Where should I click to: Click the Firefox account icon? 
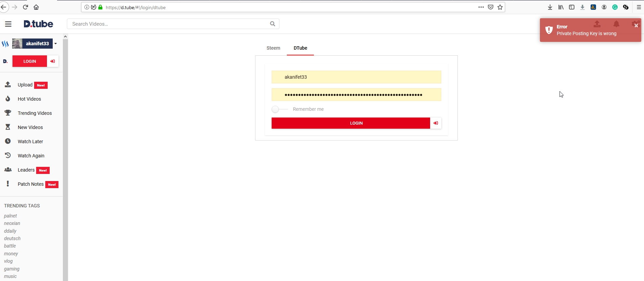point(604,7)
